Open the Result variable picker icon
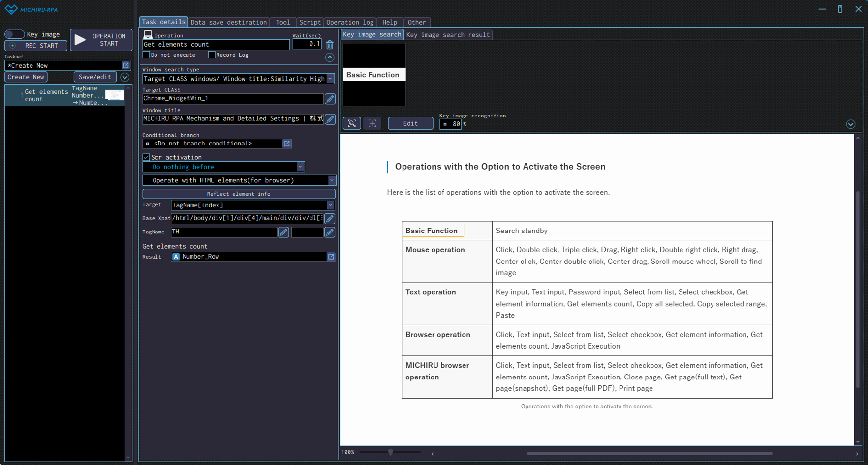 coord(331,257)
